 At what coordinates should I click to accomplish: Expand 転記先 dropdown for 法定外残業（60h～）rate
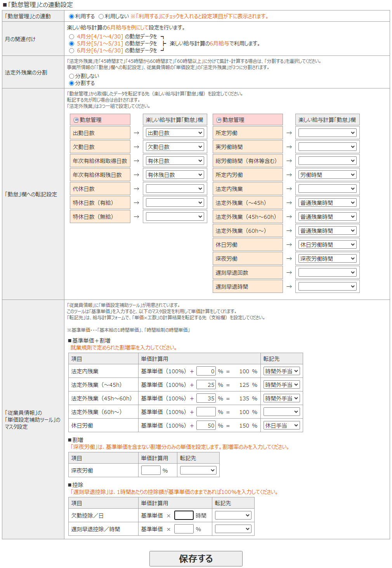point(281,412)
